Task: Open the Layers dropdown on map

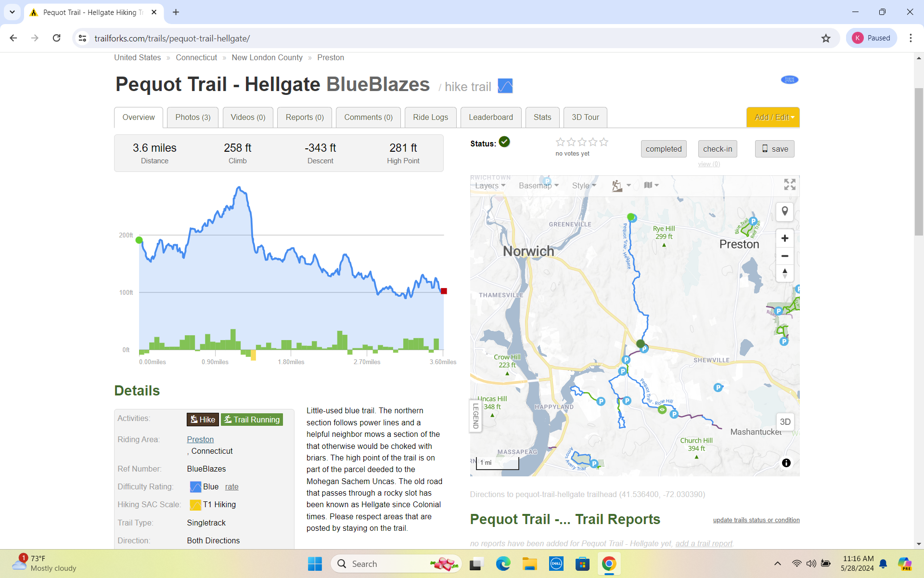Action: [490, 185]
